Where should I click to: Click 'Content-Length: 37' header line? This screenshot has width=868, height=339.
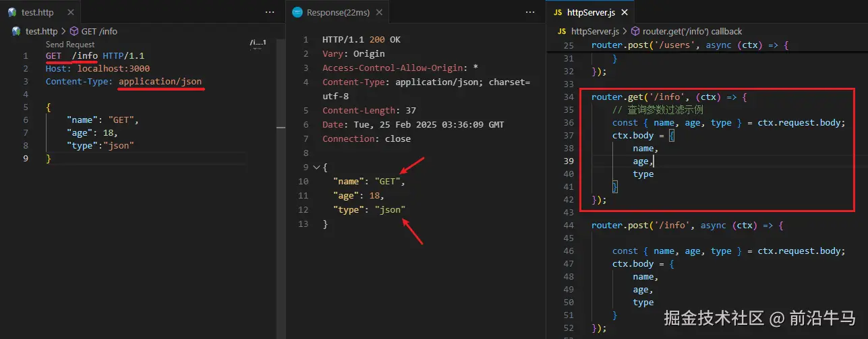point(369,111)
